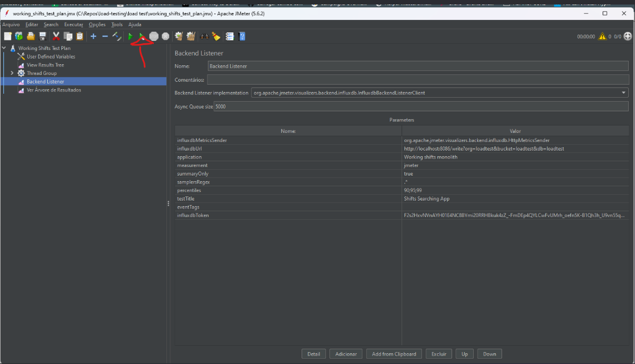
Task: Copy the selected element via toolbar
Action: (x=68, y=36)
